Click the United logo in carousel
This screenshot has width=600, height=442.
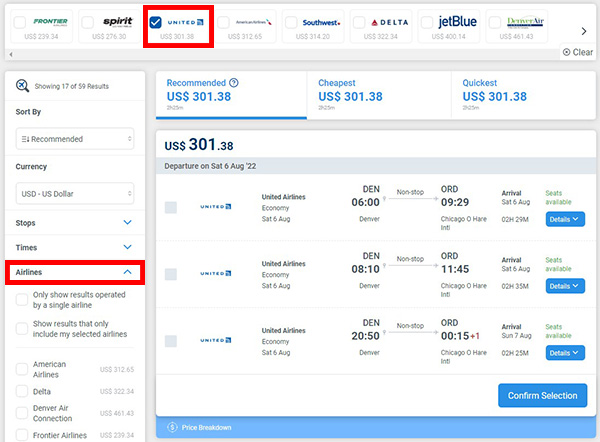coord(186,22)
